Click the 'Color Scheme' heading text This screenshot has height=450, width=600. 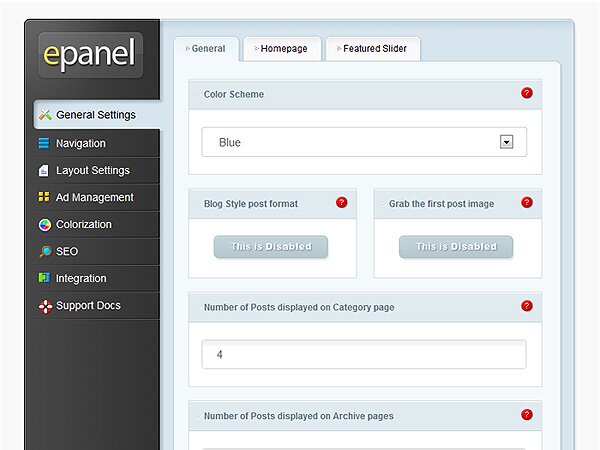[234, 94]
